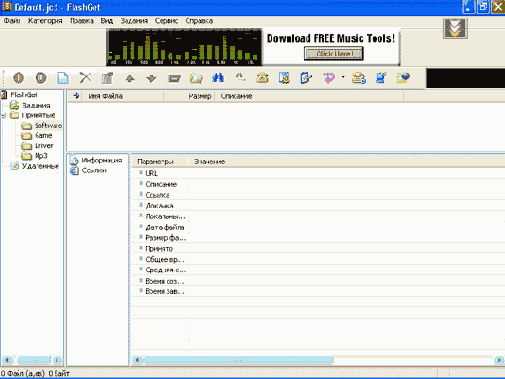
Task: Open the Правка menu
Action: [x=82, y=21]
